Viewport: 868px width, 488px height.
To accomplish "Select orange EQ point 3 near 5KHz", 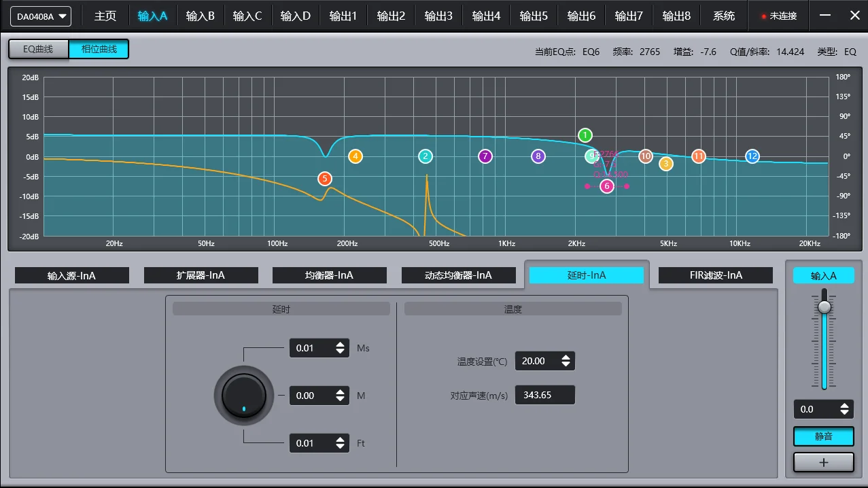I will [x=665, y=163].
